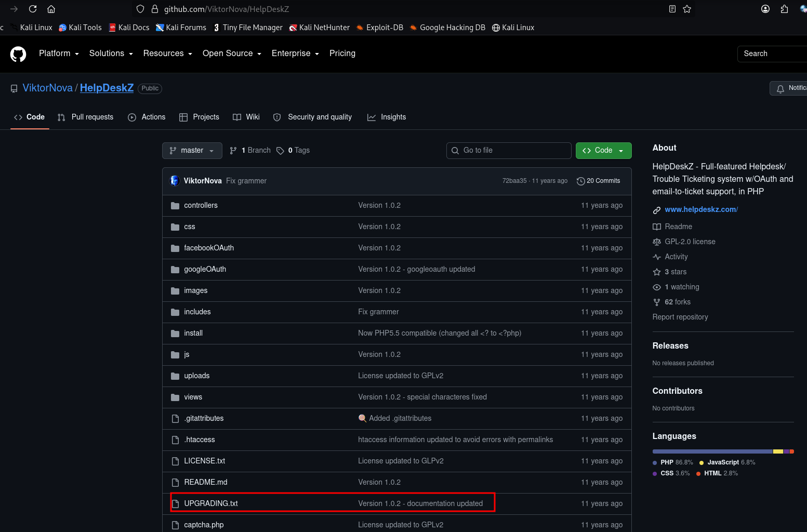Click the site security padlock icon
Screen dimensions: 807x532
coord(154,9)
